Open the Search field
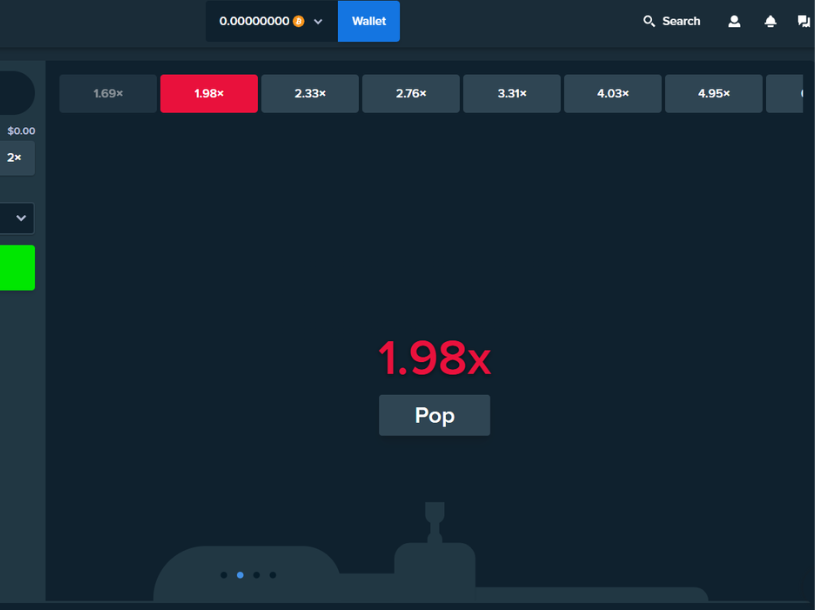 coord(672,21)
